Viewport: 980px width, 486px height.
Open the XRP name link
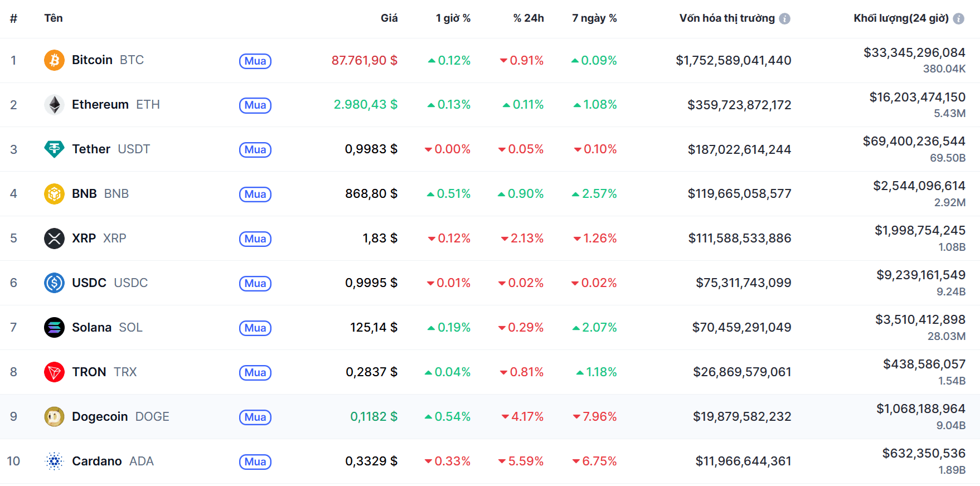tap(99, 239)
